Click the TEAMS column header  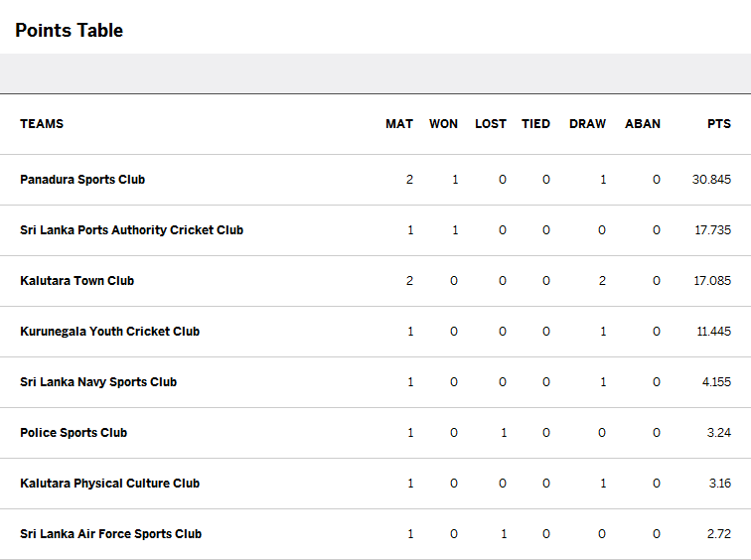tap(42, 124)
